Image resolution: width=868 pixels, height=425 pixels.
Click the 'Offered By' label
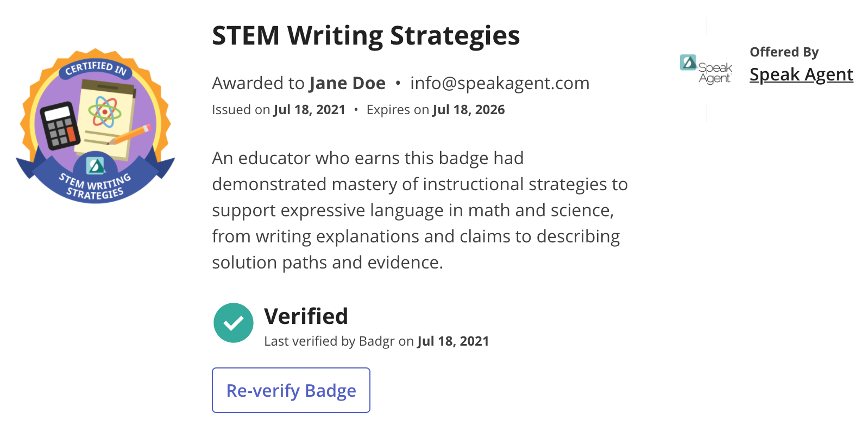click(784, 52)
